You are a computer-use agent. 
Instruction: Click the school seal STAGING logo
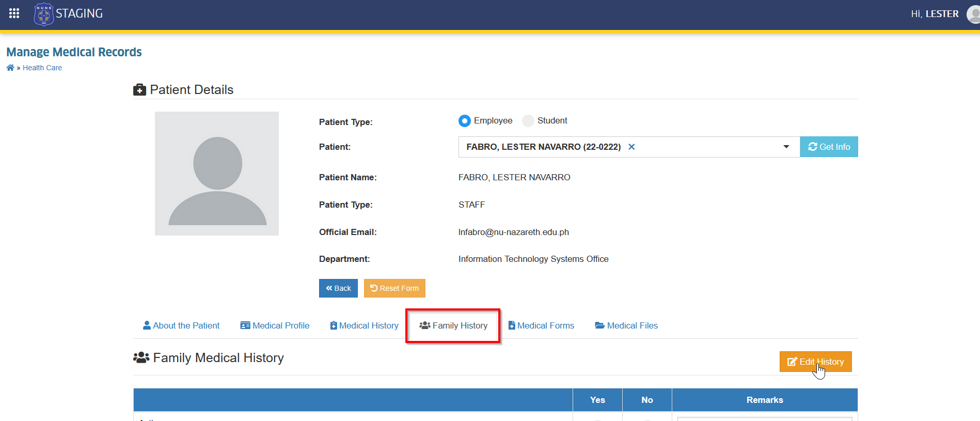68,14
